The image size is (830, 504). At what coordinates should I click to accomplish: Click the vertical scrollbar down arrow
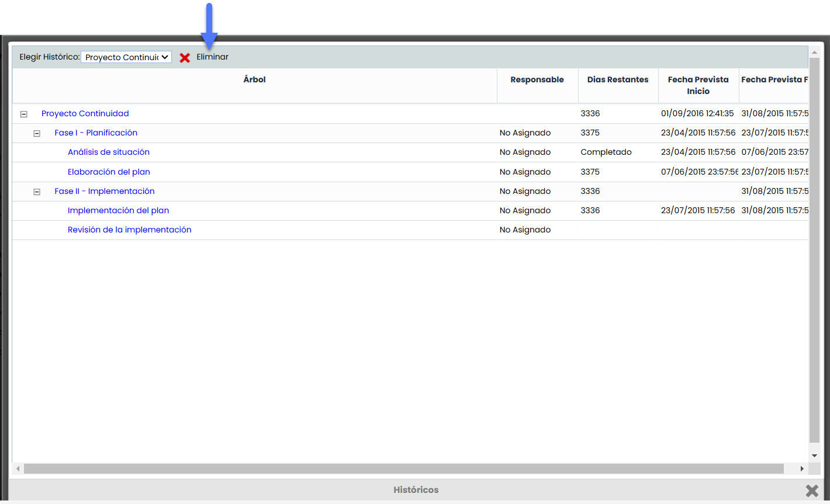pos(814,456)
